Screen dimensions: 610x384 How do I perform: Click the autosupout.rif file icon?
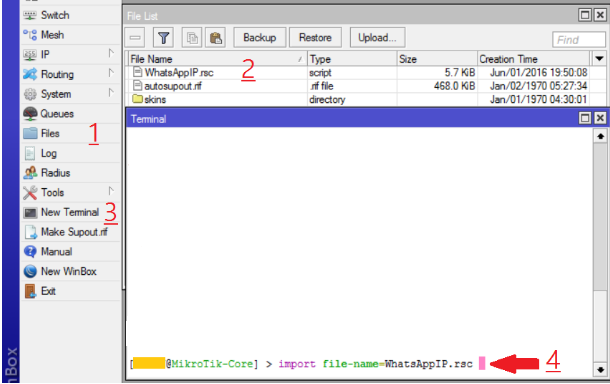[137, 86]
